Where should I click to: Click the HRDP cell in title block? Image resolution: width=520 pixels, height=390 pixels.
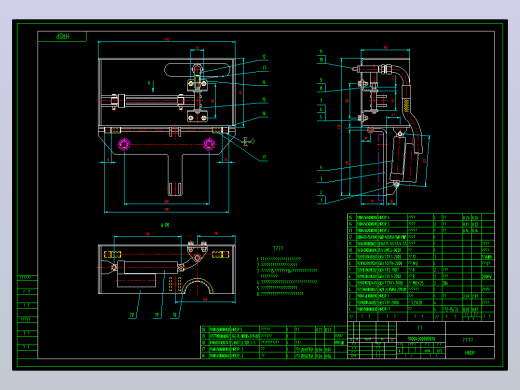pos(470,352)
